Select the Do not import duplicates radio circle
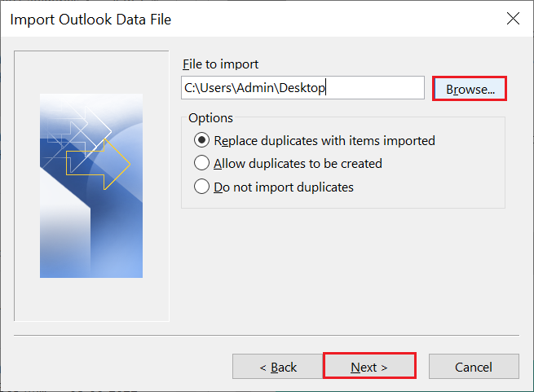Image resolution: width=534 pixels, height=392 pixels. pyautogui.click(x=201, y=187)
